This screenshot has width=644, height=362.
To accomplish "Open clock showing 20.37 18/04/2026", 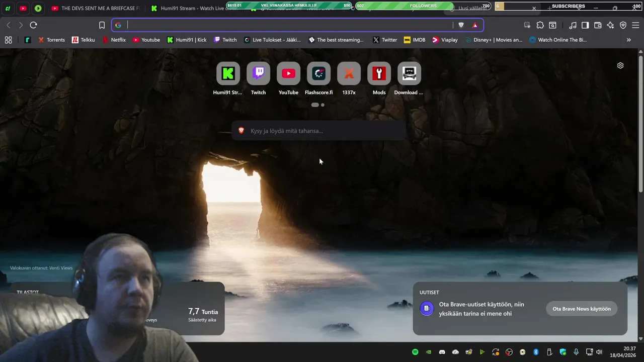I will pyautogui.click(x=624, y=352).
